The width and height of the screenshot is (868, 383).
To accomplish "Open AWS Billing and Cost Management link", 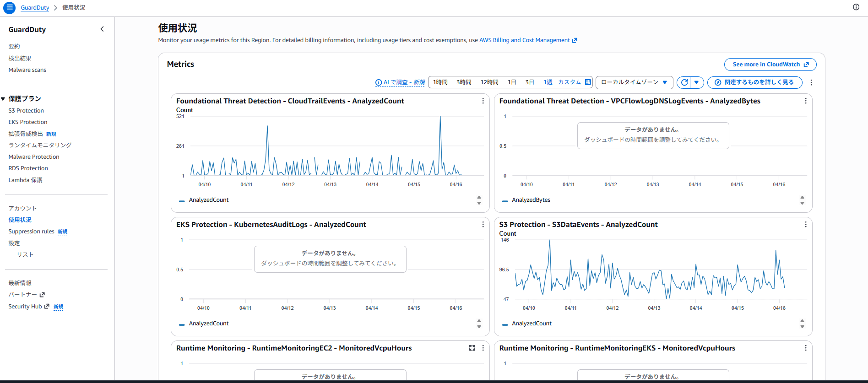I will pyautogui.click(x=528, y=40).
